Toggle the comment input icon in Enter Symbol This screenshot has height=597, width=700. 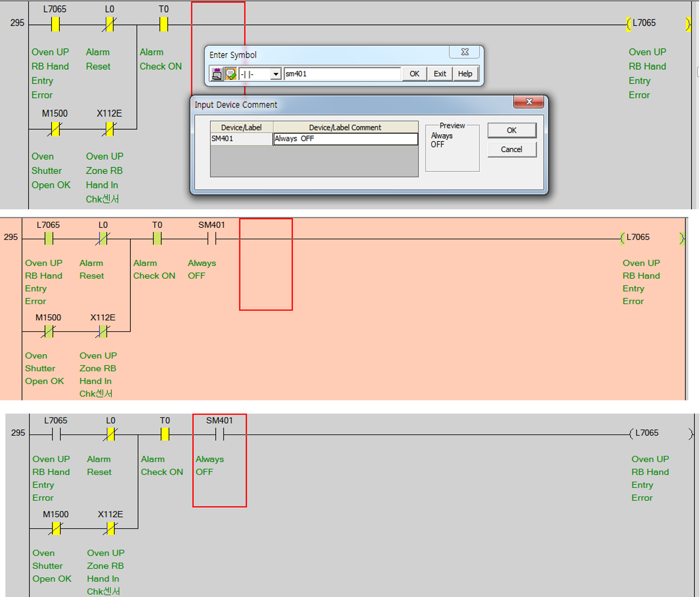point(230,74)
